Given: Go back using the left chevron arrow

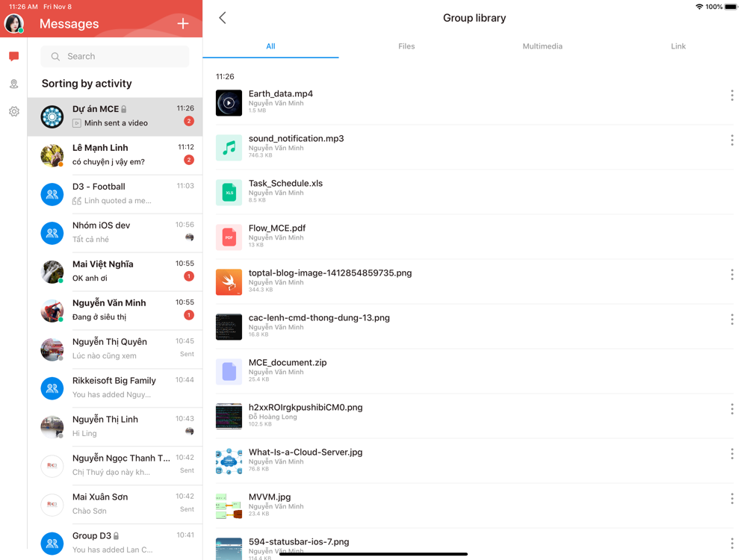Looking at the screenshot, I should click(x=223, y=18).
